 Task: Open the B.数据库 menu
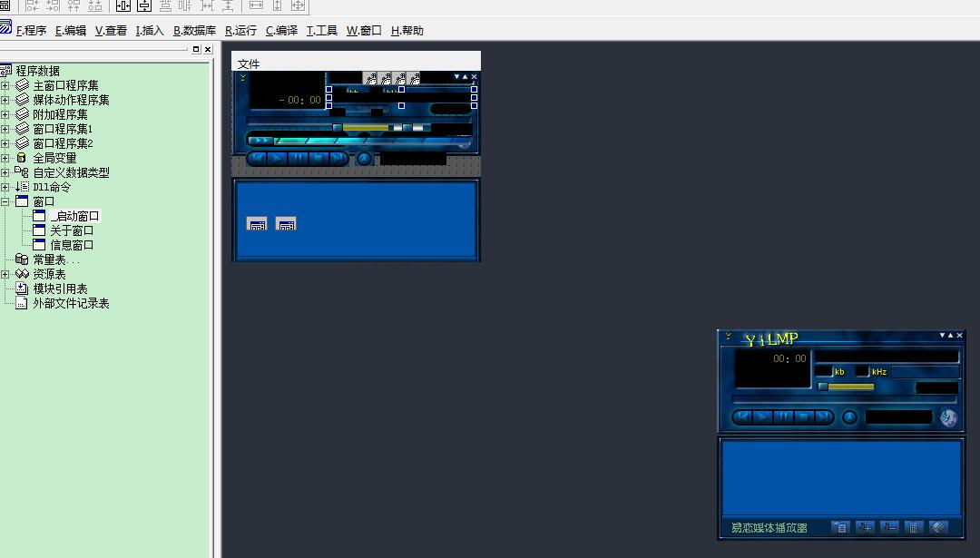[x=194, y=31]
